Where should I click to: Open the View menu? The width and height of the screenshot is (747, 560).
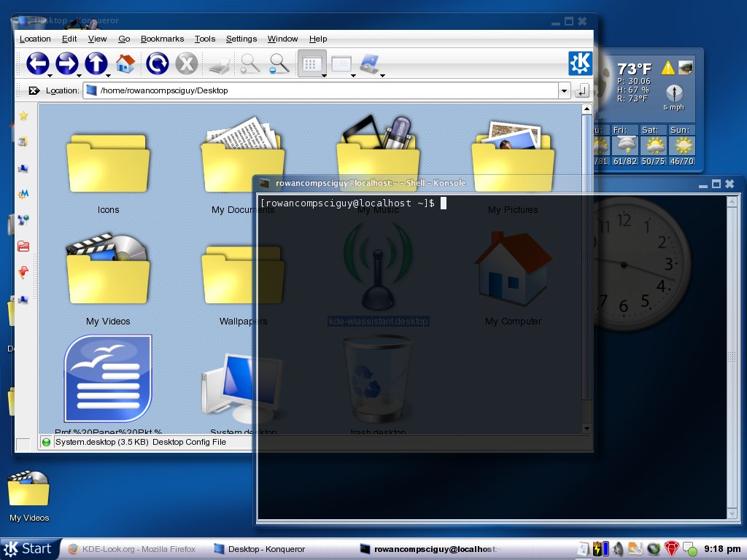point(97,39)
